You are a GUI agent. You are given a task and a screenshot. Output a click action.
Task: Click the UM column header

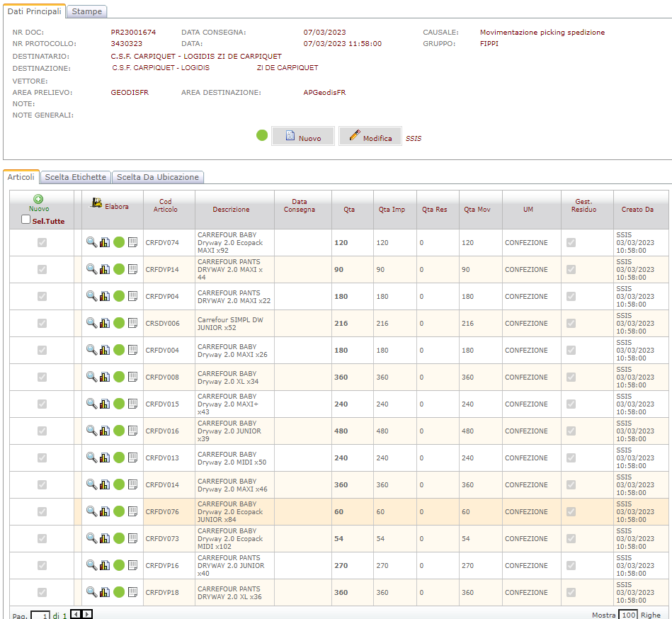[x=528, y=209]
